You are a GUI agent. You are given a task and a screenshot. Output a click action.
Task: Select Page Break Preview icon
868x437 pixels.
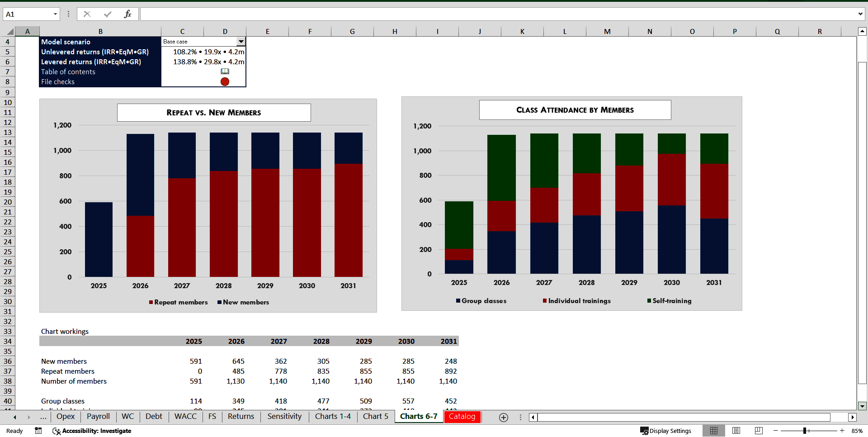(759, 431)
